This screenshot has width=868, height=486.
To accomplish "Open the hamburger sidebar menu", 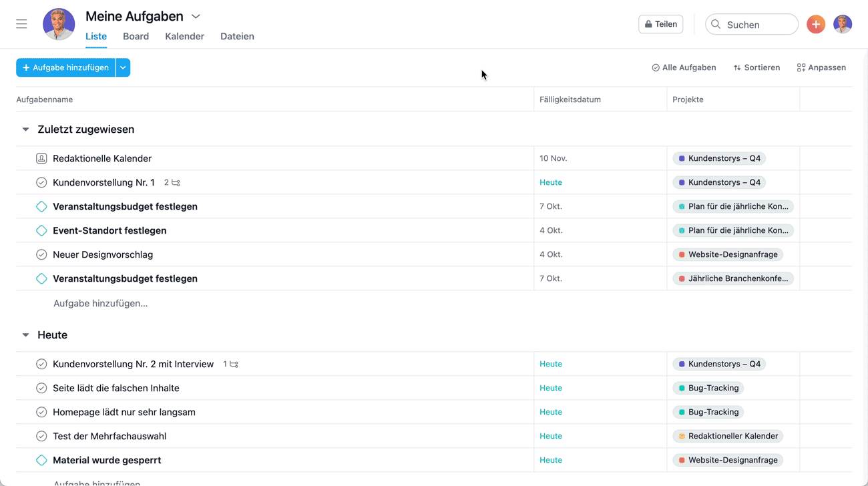I will click(21, 24).
